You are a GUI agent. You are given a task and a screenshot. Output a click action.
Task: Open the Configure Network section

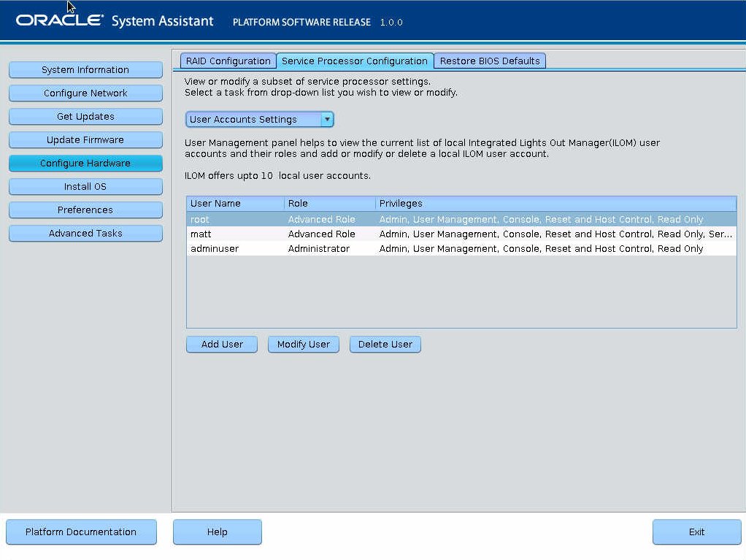coord(85,93)
